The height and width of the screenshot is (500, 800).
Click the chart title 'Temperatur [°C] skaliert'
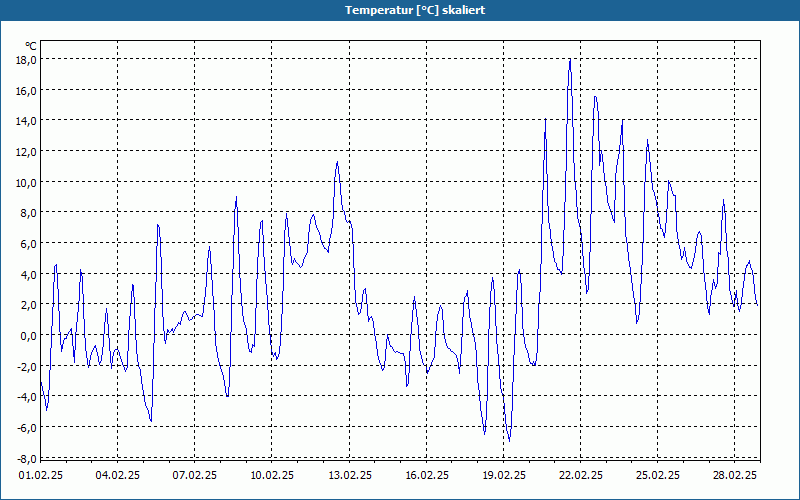[x=415, y=10]
